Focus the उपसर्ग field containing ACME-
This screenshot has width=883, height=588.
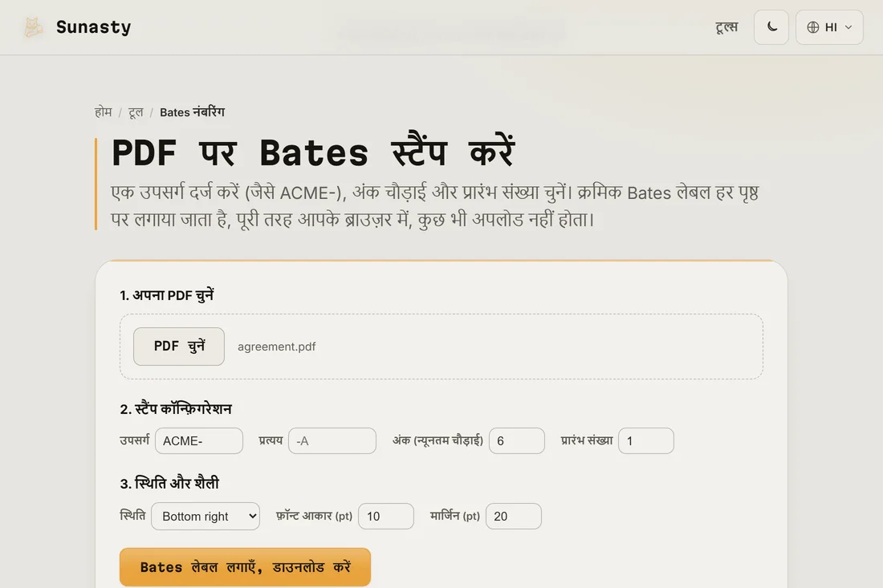[199, 440]
